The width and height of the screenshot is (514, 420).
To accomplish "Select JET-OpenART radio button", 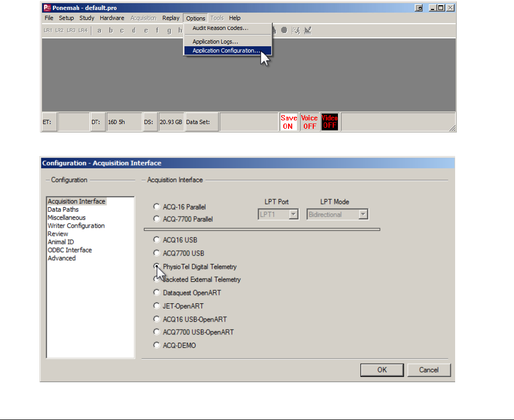I will tap(157, 305).
